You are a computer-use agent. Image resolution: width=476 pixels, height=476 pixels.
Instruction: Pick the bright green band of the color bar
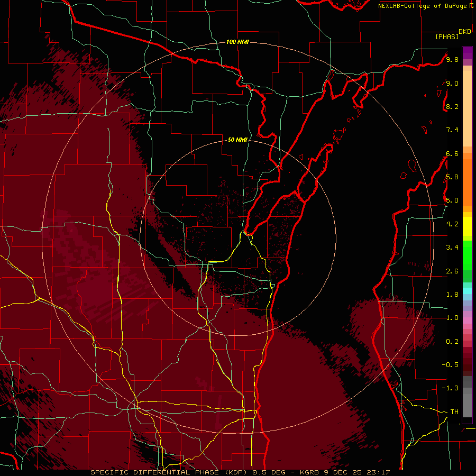pyautogui.click(x=467, y=255)
